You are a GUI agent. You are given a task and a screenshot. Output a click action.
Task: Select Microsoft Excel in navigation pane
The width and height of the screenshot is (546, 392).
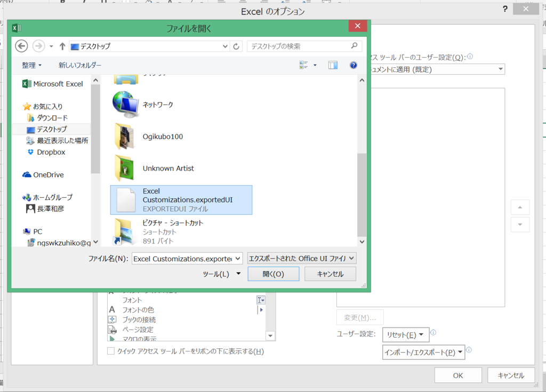point(53,84)
